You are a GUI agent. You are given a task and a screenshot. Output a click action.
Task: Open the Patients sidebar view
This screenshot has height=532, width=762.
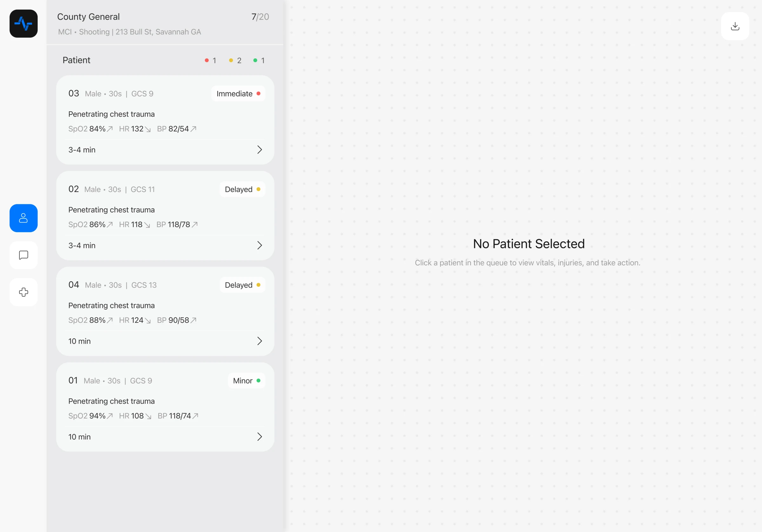(x=23, y=218)
